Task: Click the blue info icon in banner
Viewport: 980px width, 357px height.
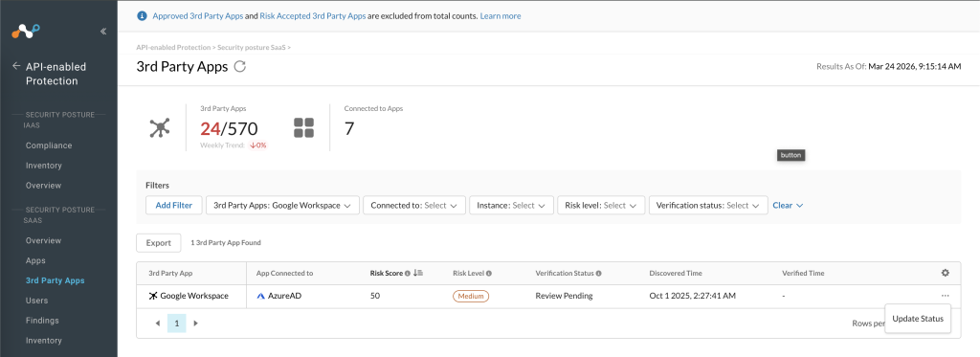Action: tap(142, 15)
